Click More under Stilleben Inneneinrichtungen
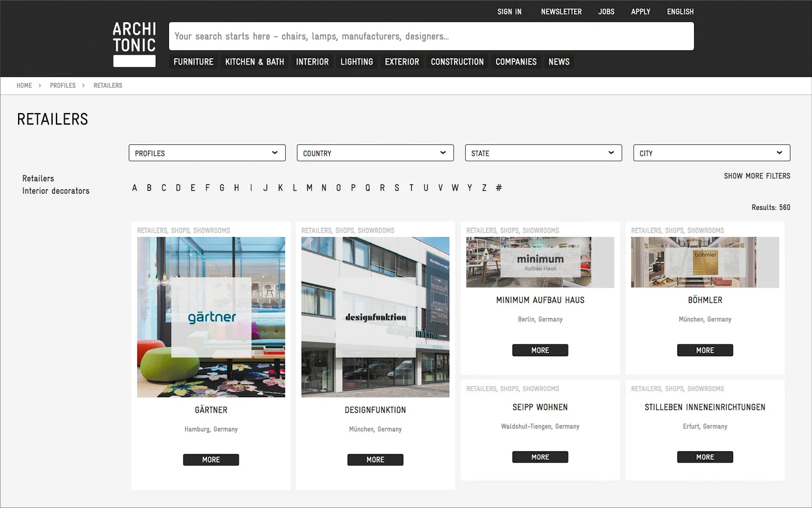Image resolution: width=812 pixels, height=508 pixels. pos(705,457)
